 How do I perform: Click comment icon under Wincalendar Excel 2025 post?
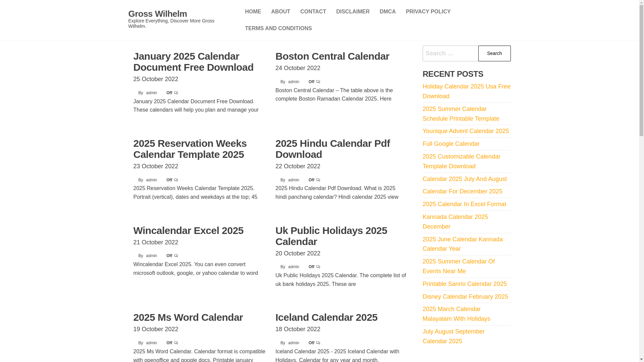point(176,256)
